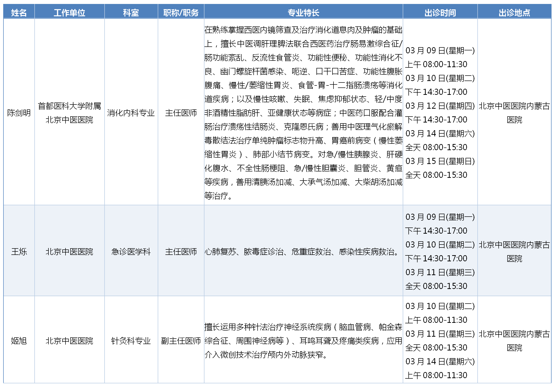Click the 科室 column header

[131, 13]
